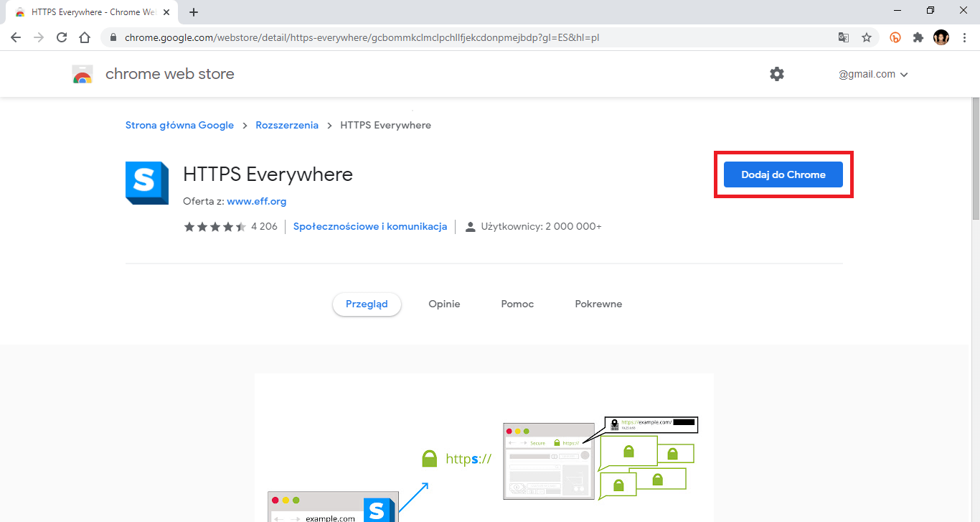
Task: Open the browser home page icon
Action: tap(85, 37)
